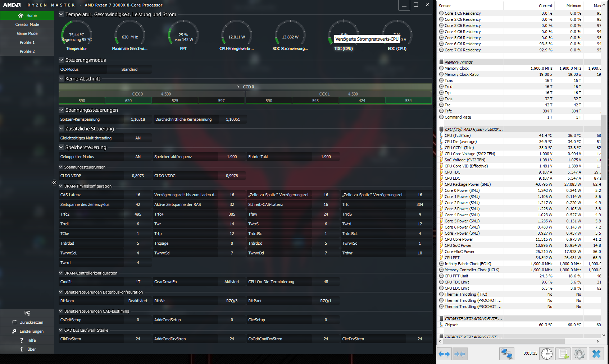
Task: Click the CLDO VDDP value 0,8973
Action: [x=138, y=176]
